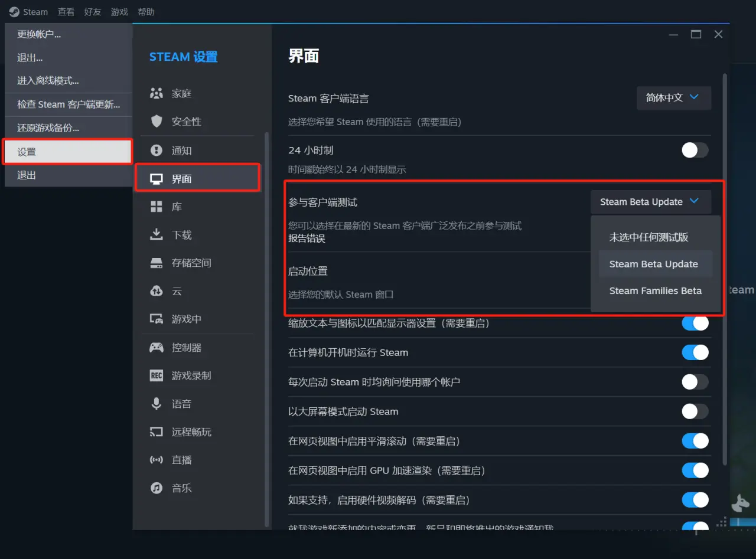Open the 游戏中 overlay icon
The height and width of the screenshot is (559, 756).
click(x=157, y=319)
